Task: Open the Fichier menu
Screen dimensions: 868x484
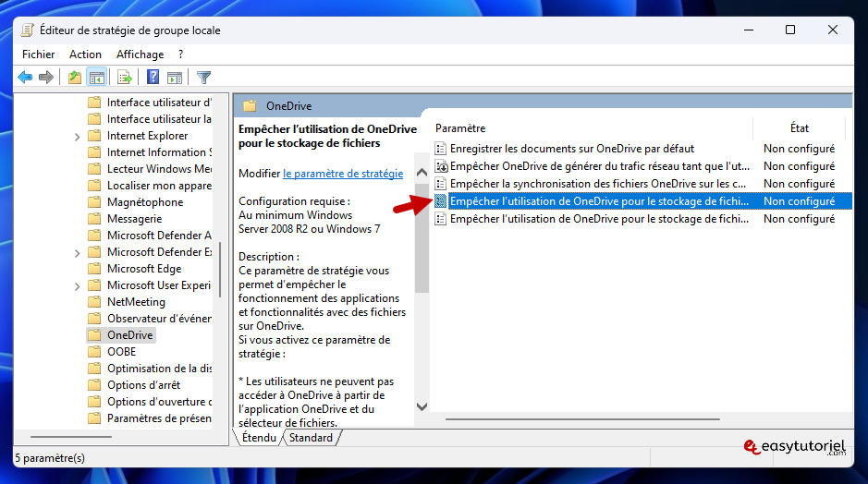Action: (x=38, y=54)
